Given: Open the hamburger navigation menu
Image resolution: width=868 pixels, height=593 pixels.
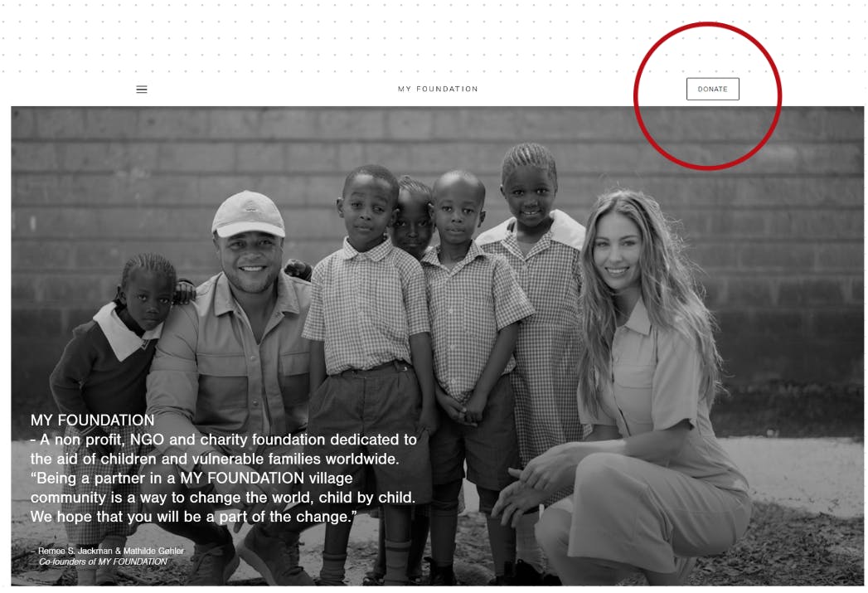Looking at the screenshot, I should click(142, 89).
